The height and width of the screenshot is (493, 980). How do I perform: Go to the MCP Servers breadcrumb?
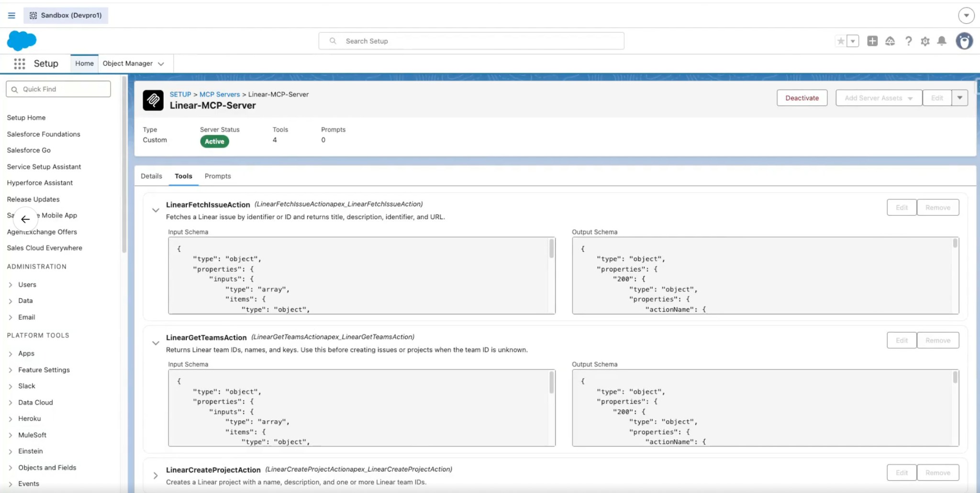[x=220, y=94]
